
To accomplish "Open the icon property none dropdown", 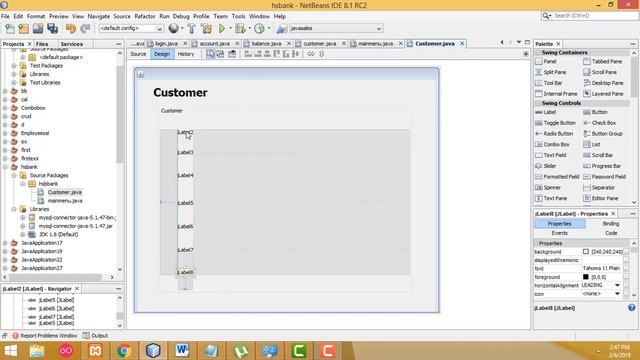I will 617,294.
